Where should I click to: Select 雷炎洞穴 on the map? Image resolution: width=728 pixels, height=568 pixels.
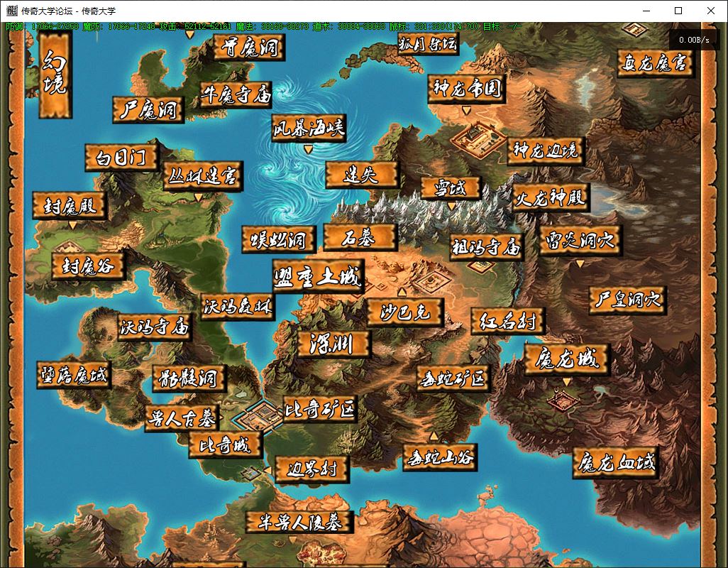coord(580,241)
